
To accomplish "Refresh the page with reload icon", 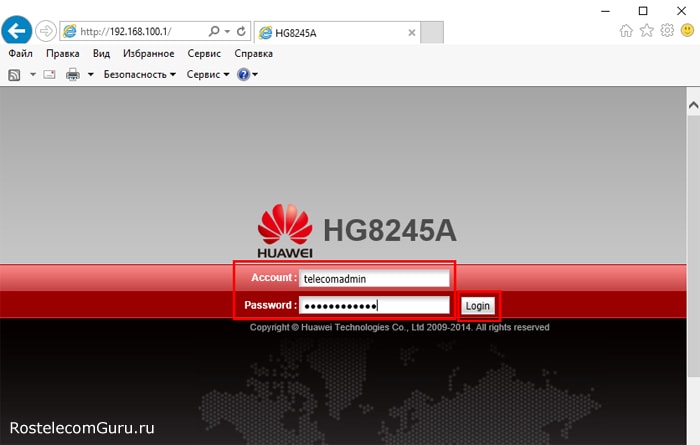I will point(241,32).
